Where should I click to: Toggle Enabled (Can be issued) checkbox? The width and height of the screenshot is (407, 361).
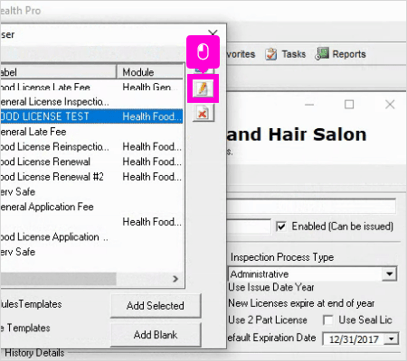point(281,227)
